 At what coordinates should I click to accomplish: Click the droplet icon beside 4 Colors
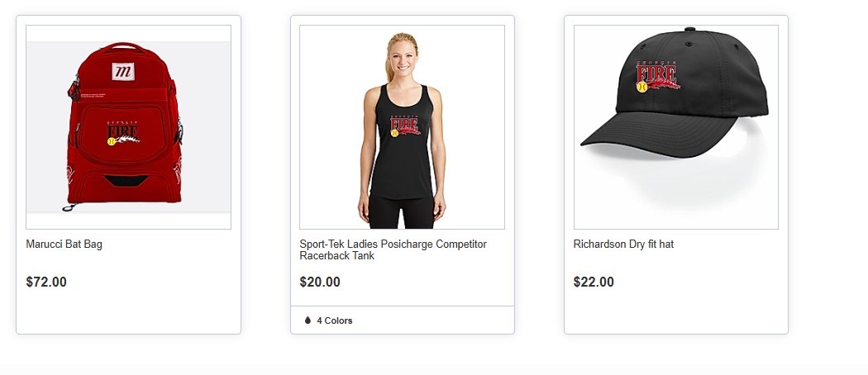point(308,320)
